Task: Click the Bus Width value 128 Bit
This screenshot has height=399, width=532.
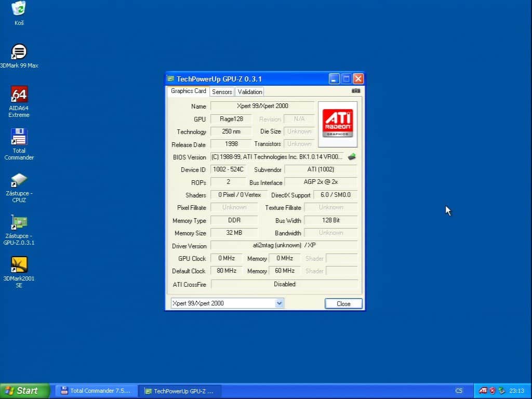Action: click(x=331, y=220)
